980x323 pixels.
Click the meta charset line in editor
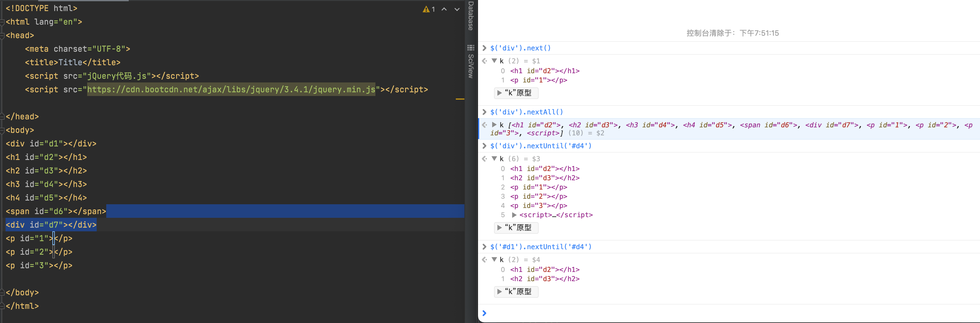pyautogui.click(x=78, y=49)
